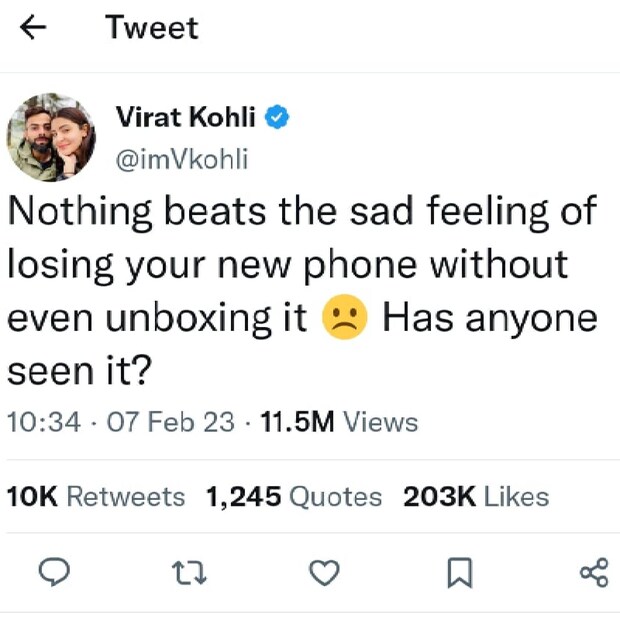The height and width of the screenshot is (620, 620).
Task: Retweet this tweet using the arrows icon
Action: click(189, 572)
